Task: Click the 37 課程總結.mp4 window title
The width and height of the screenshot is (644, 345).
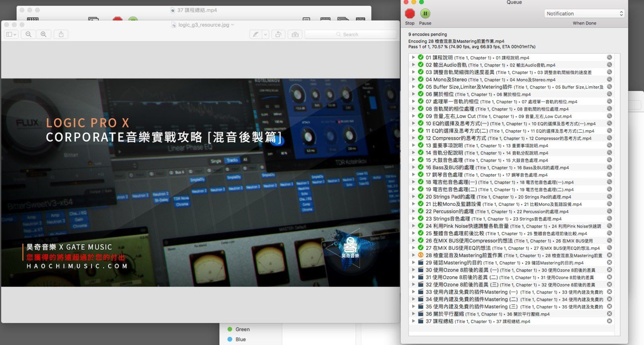Action: [x=197, y=10]
